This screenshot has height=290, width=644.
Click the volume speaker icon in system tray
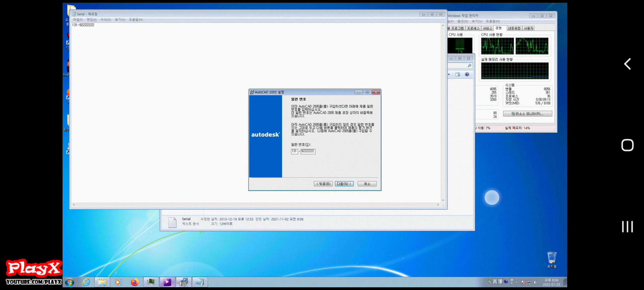tap(536, 282)
